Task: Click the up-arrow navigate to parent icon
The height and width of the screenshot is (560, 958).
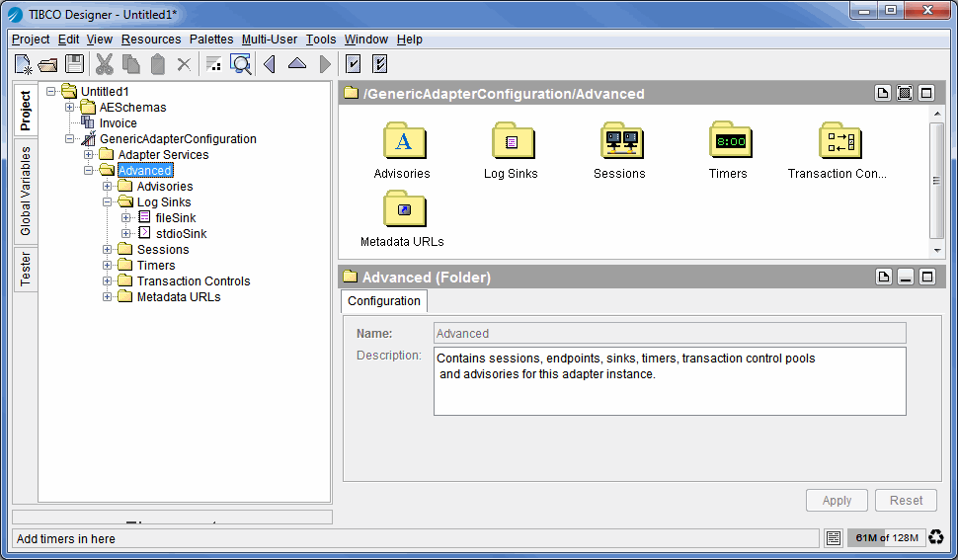Action: tap(297, 64)
